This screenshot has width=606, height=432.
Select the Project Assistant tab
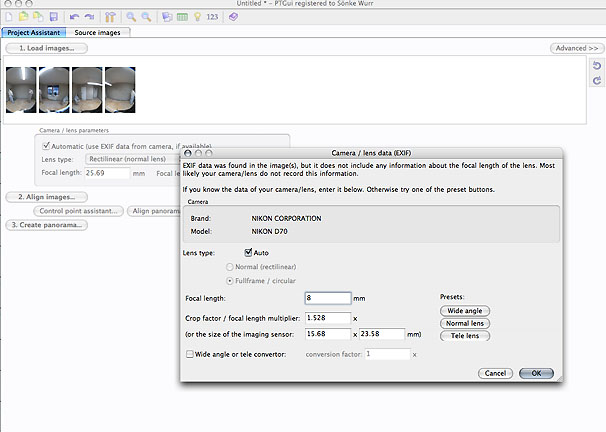[x=33, y=32]
